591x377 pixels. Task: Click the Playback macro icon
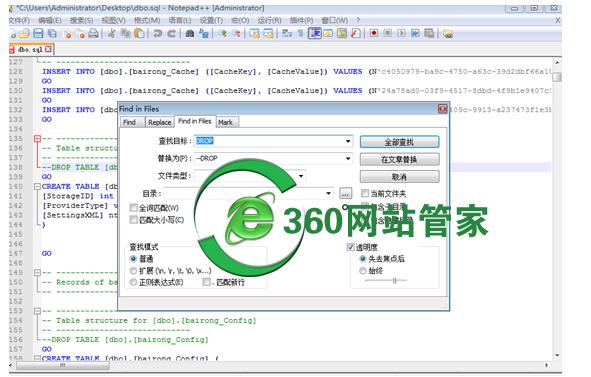point(401,34)
